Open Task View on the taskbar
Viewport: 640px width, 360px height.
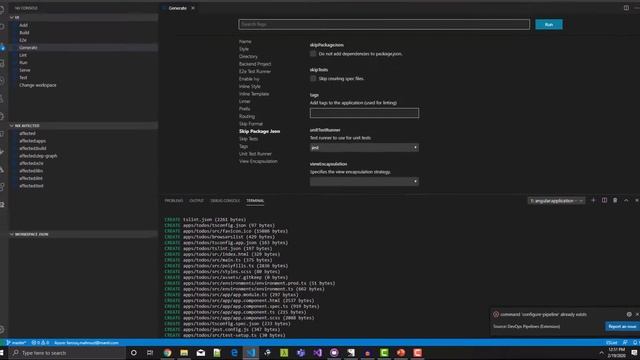pos(150,353)
